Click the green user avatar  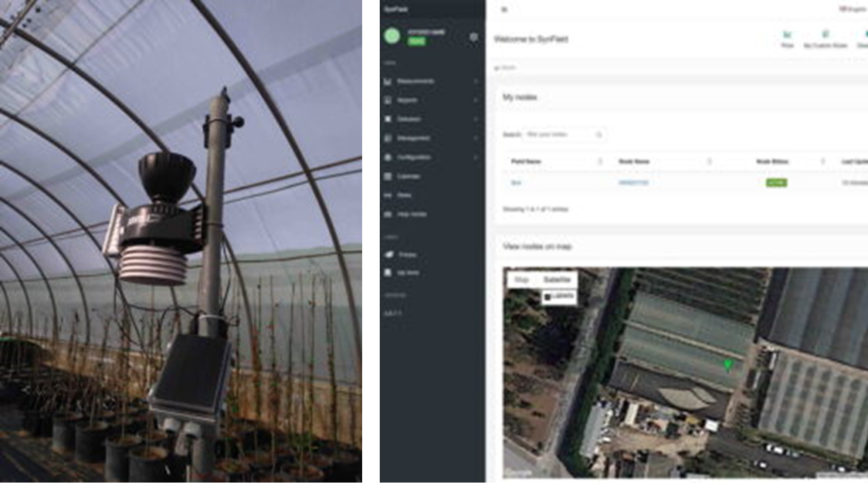(392, 36)
